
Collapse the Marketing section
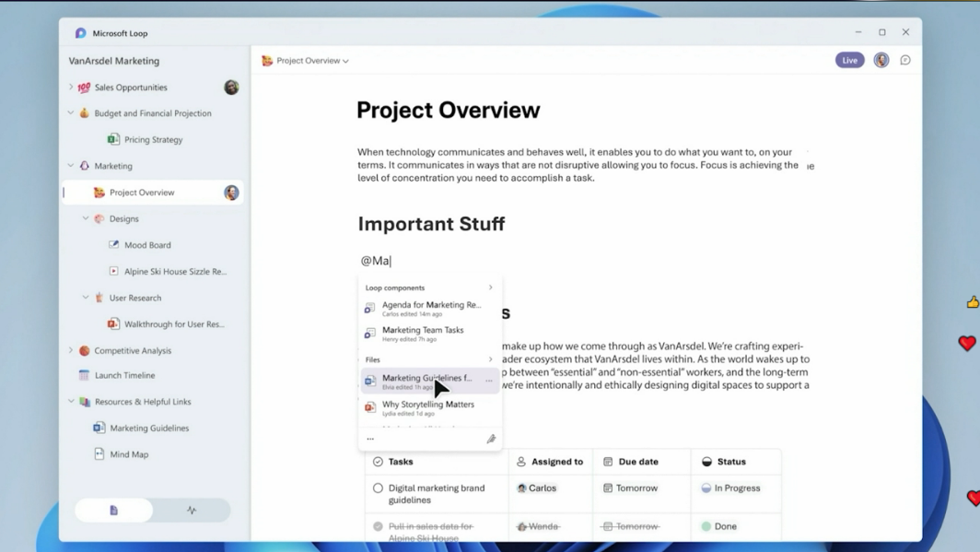click(71, 166)
